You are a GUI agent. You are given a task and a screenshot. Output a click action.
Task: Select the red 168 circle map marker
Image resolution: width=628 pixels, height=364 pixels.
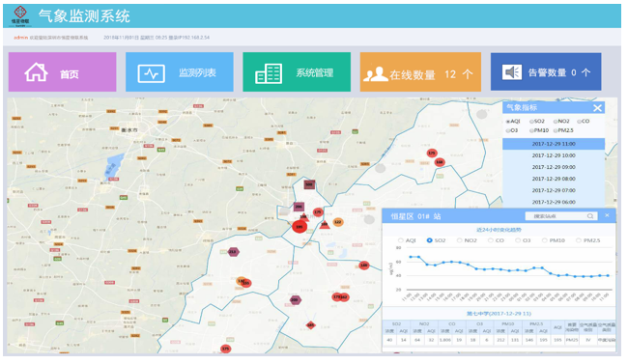pyautogui.click(x=440, y=162)
